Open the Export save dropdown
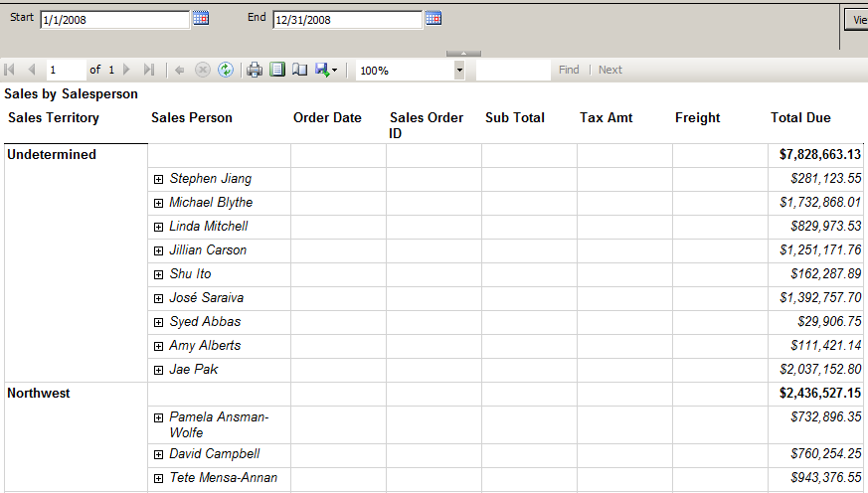 (326, 70)
